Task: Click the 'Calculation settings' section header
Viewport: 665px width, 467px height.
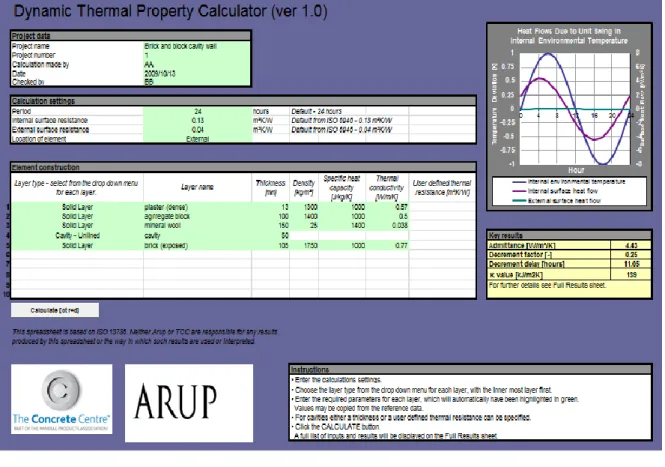Action: 243,101
